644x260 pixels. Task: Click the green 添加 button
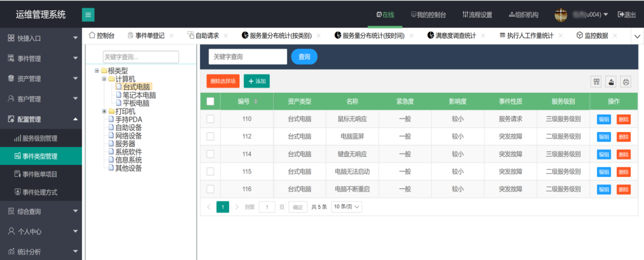pyautogui.click(x=257, y=81)
